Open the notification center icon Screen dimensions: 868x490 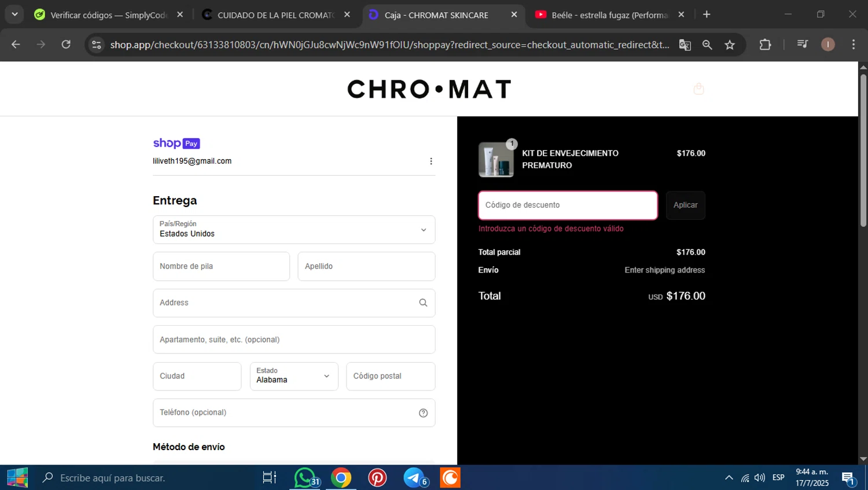click(x=848, y=478)
